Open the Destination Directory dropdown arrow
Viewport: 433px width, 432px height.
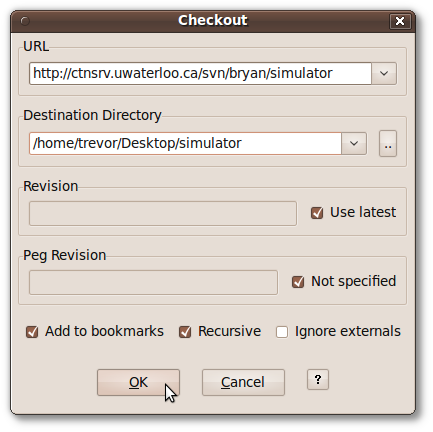[354, 143]
